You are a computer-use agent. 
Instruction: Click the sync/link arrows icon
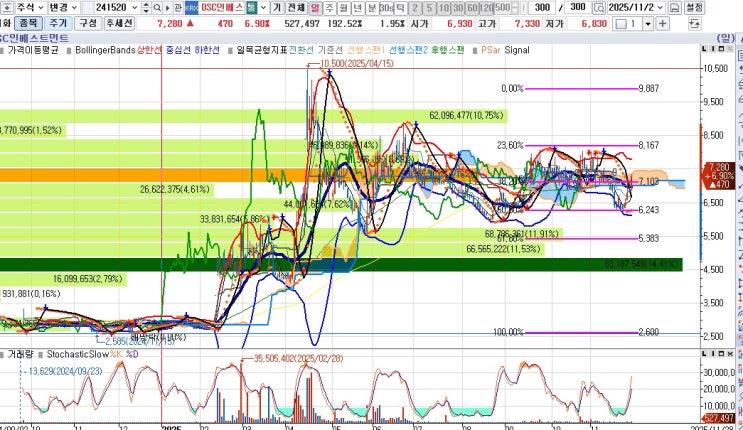694,23
